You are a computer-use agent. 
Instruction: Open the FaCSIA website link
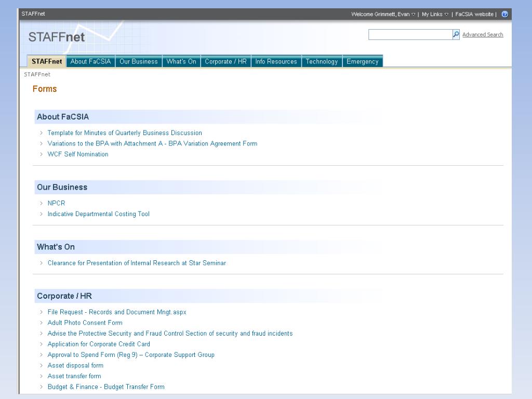tap(474, 14)
